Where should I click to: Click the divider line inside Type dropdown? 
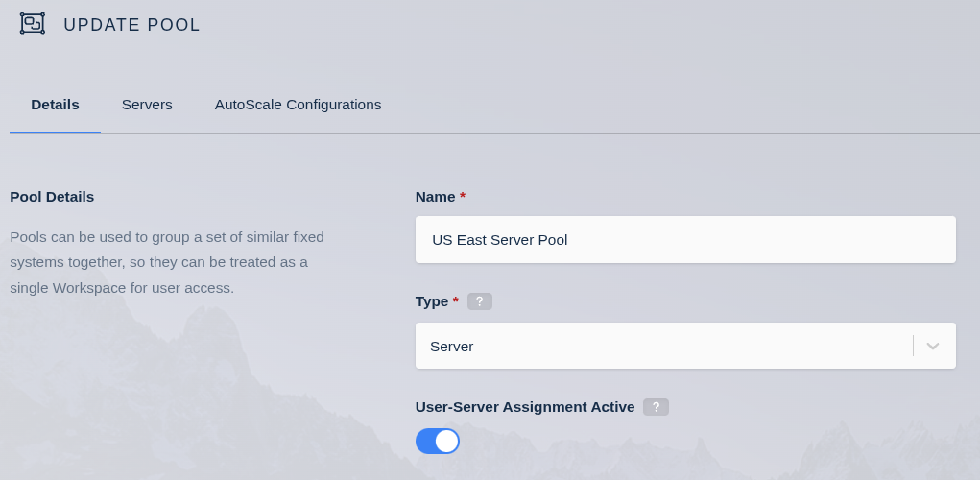click(913, 346)
